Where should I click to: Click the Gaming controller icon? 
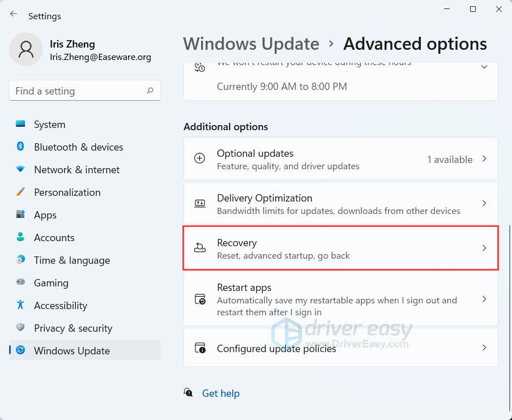click(x=21, y=282)
